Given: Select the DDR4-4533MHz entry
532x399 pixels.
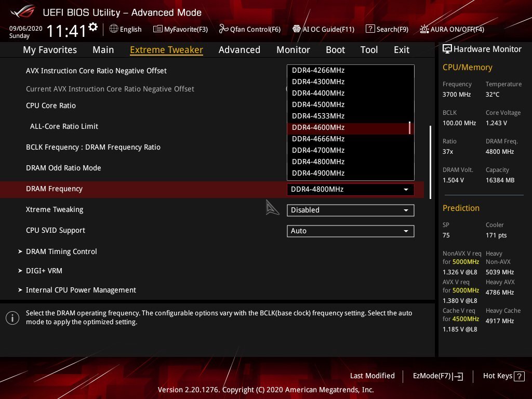Looking at the screenshot, I should click(x=351, y=116).
